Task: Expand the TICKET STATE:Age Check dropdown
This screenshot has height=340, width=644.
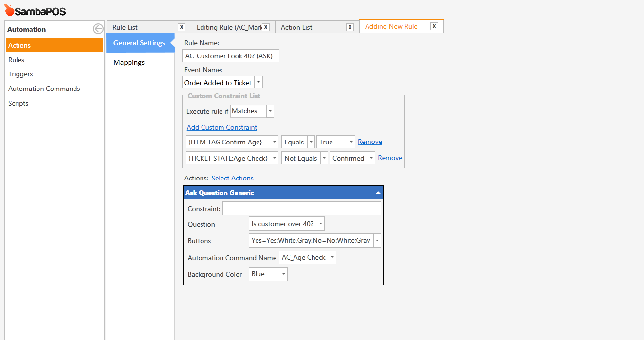Action: tap(275, 158)
